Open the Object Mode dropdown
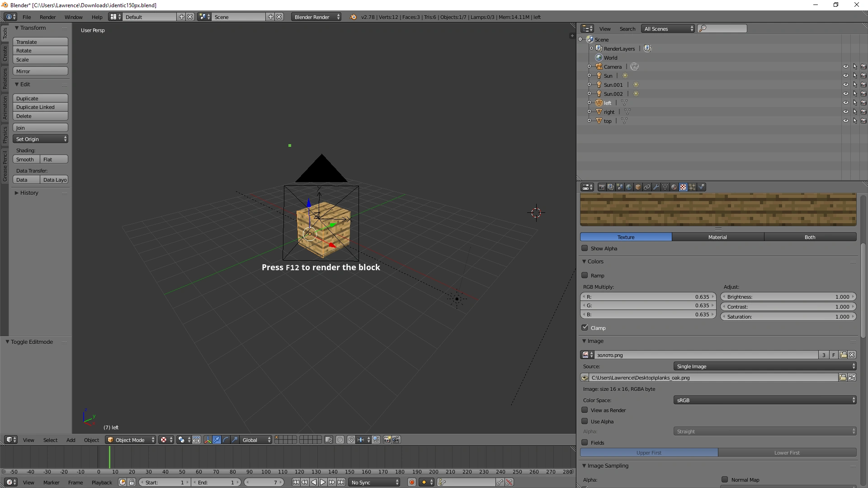 tap(130, 440)
